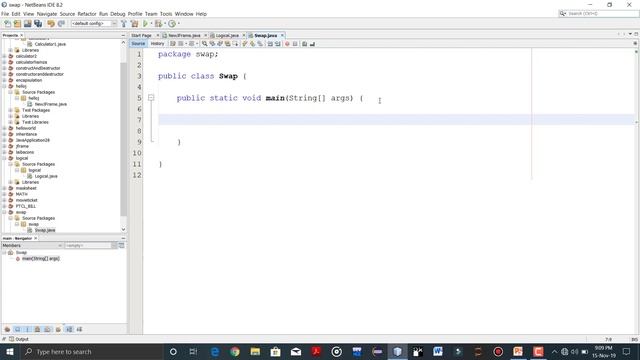
Task: Click the History view button
Action: coord(157,44)
